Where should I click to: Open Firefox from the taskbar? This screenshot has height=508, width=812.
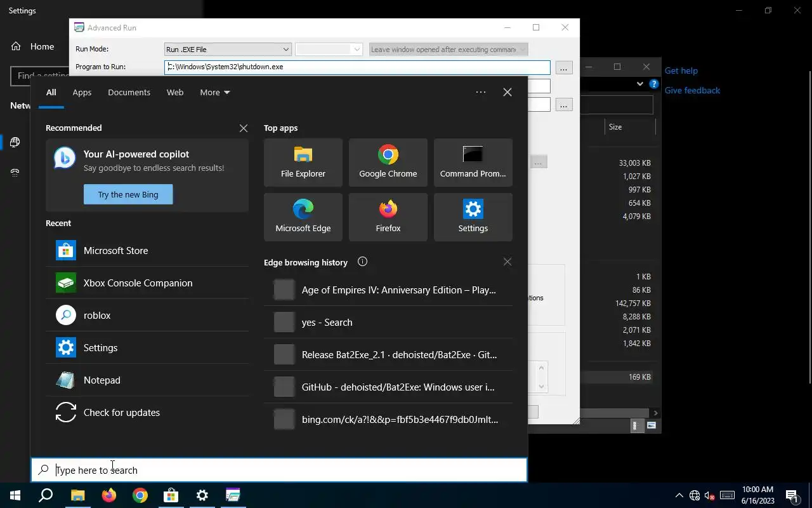pos(109,495)
